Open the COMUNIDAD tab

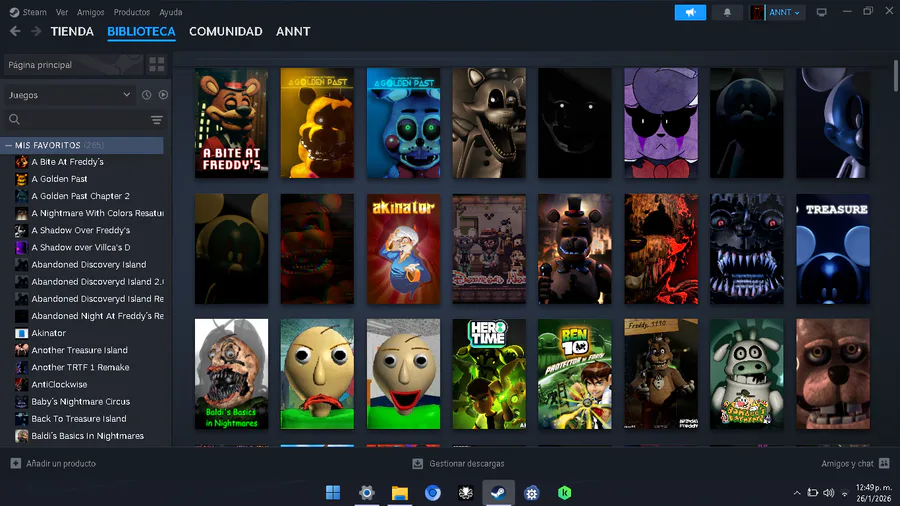pos(226,32)
